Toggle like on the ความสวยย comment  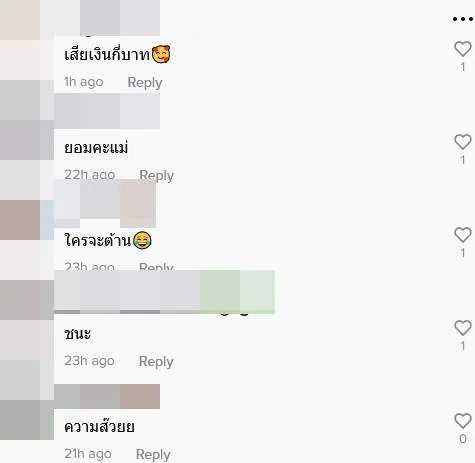coord(463,421)
